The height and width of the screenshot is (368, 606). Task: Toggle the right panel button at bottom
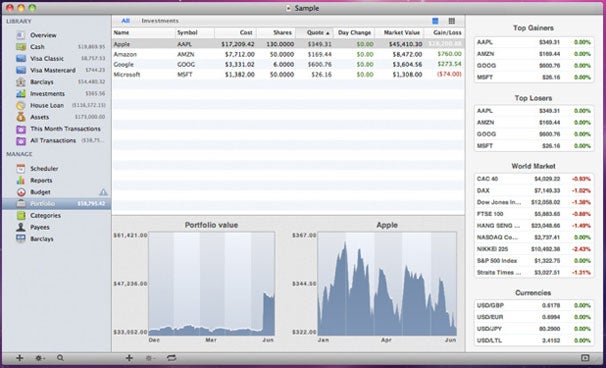pyautogui.click(x=585, y=358)
